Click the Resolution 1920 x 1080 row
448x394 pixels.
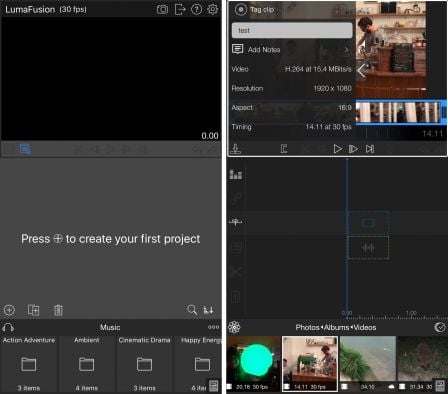coord(292,88)
